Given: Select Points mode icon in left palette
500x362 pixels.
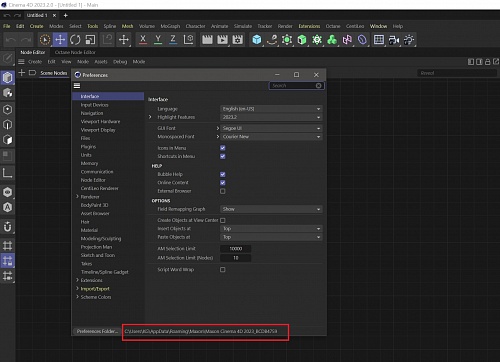Looking at the screenshot, I should pyautogui.click(x=7, y=109).
